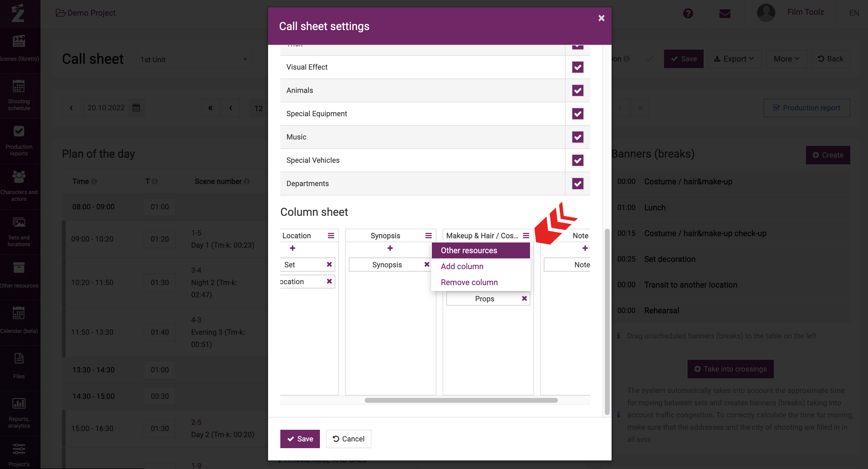Uncheck the Special Equipment checkbox
Screen dimensions: 868x469
point(578,114)
